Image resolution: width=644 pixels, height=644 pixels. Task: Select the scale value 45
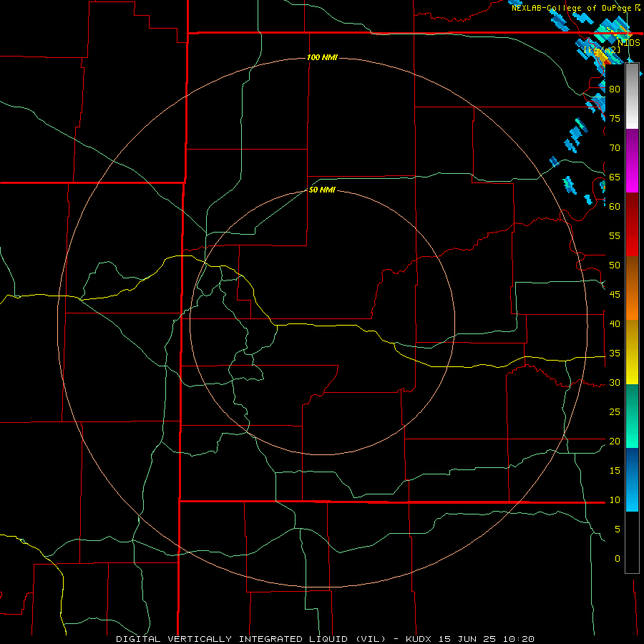[615, 295]
